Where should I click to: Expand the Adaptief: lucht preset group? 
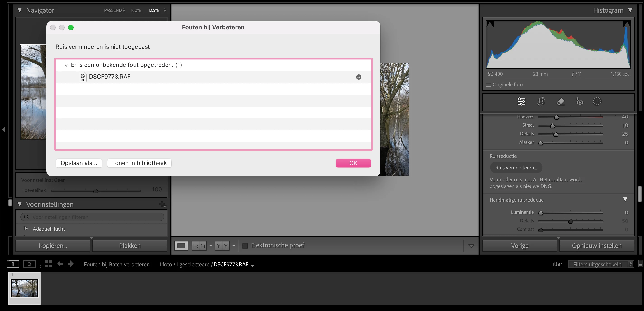tap(26, 228)
